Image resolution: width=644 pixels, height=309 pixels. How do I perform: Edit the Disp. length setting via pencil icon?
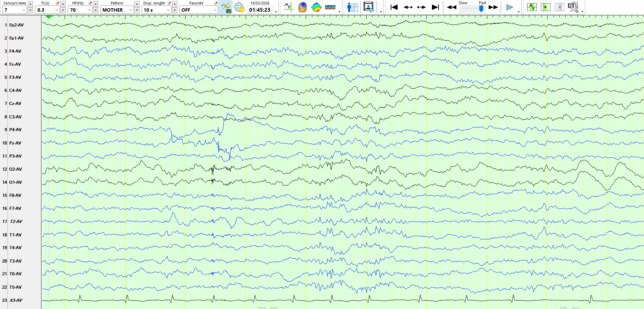coord(169,3)
